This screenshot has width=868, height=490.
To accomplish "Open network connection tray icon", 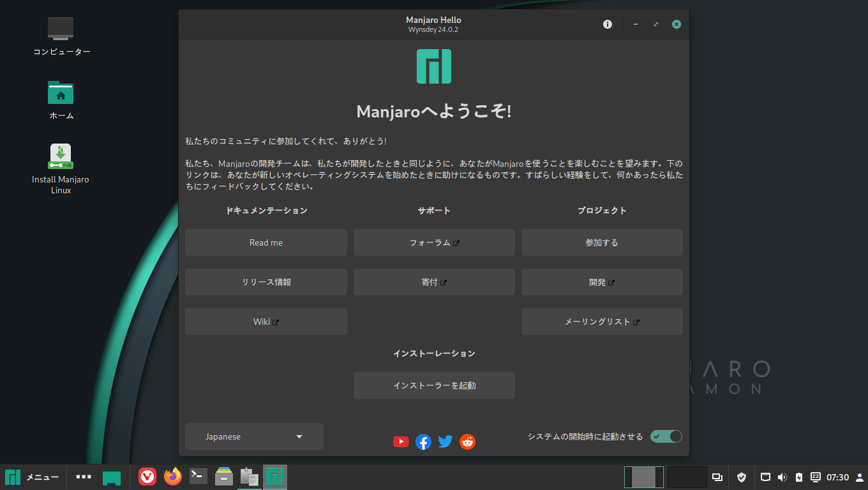I will pyautogui.click(x=766, y=477).
